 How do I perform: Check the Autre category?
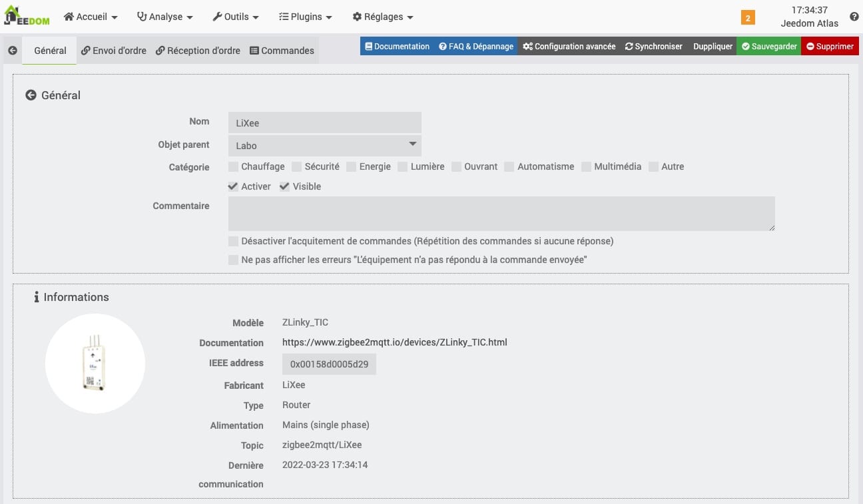pos(653,166)
